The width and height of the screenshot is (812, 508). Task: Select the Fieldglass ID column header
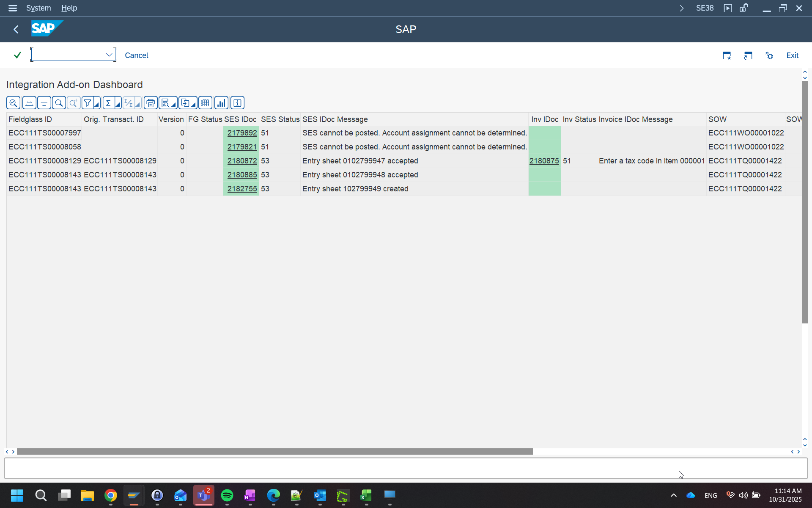[x=44, y=119]
